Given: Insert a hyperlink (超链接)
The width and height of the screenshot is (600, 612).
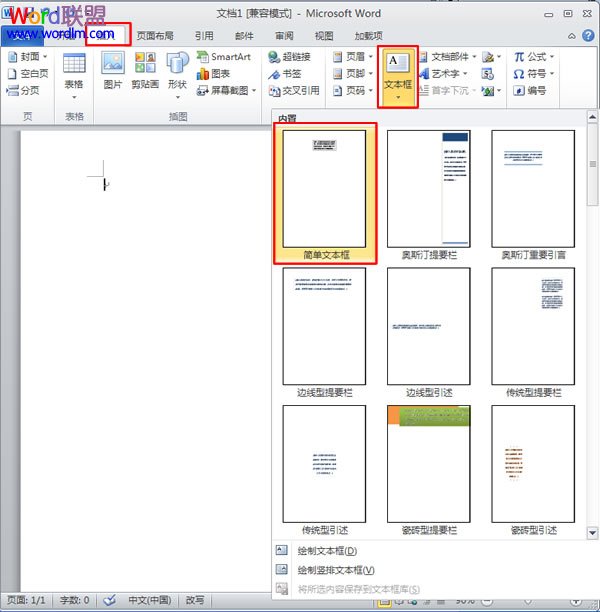Looking at the screenshot, I should click(x=289, y=57).
